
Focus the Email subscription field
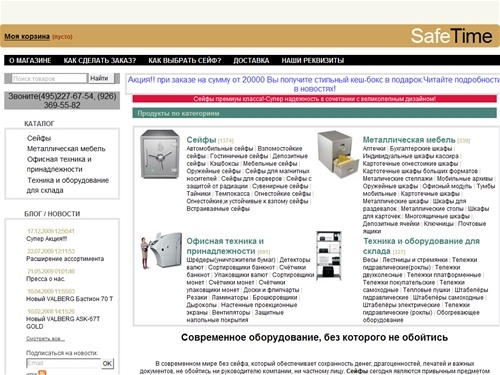coord(63,363)
